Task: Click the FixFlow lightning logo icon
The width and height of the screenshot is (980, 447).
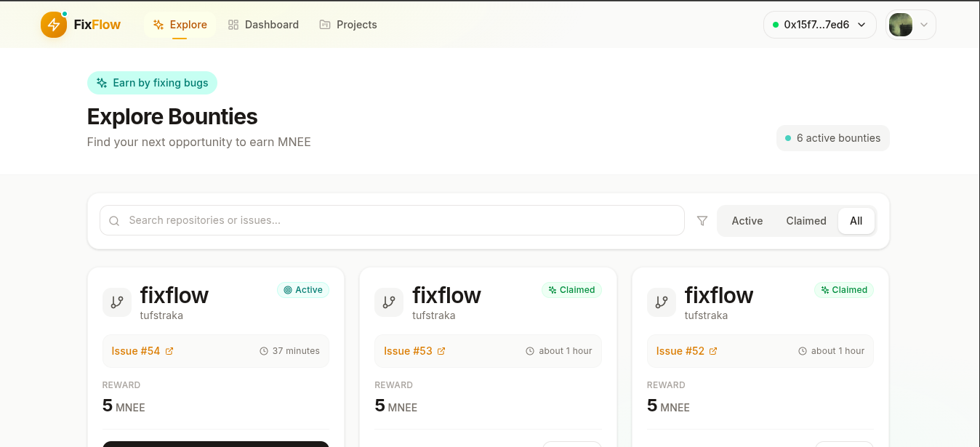Action: coord(53,25)
